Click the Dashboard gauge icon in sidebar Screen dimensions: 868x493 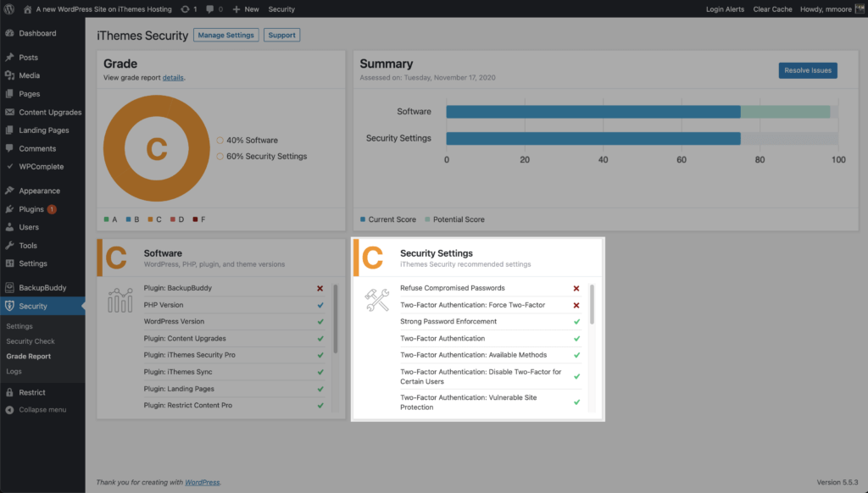pos(9,33)
